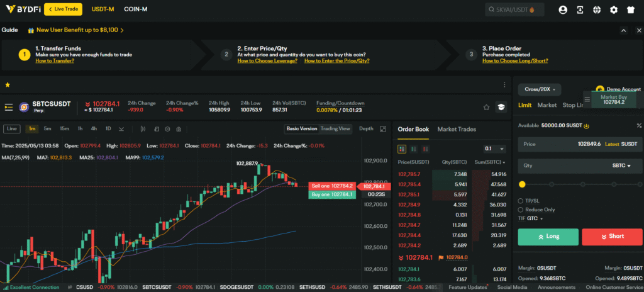Open the Depth chart tab
Screen dimensions: 644x292
(366, 129)
